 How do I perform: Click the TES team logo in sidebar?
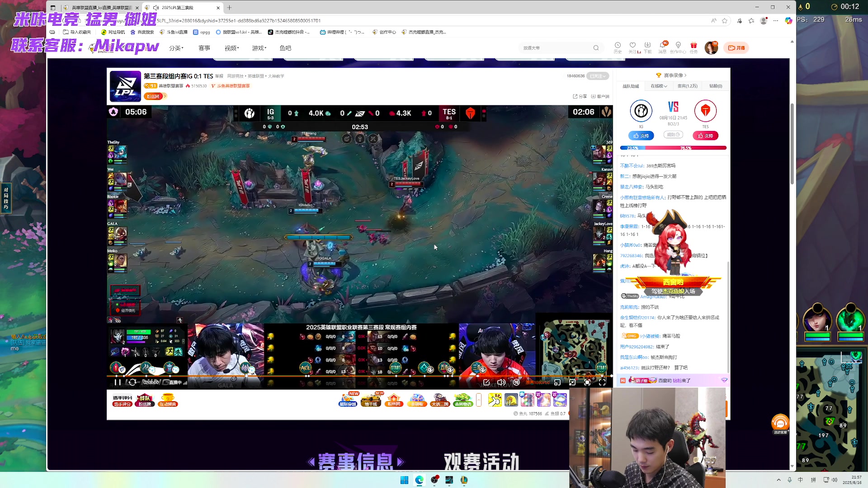click(x=705, y=111)
